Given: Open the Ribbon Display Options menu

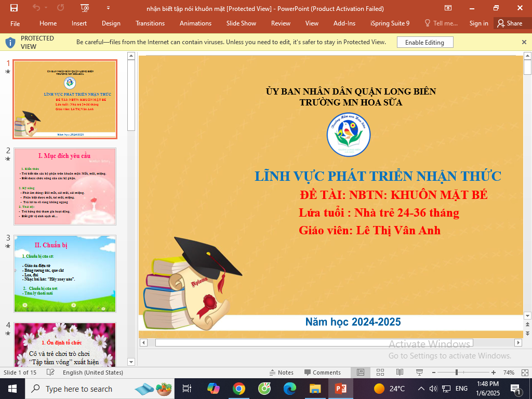Looking at the screenshot, I should pyautogui.click(x=448, y=8).
